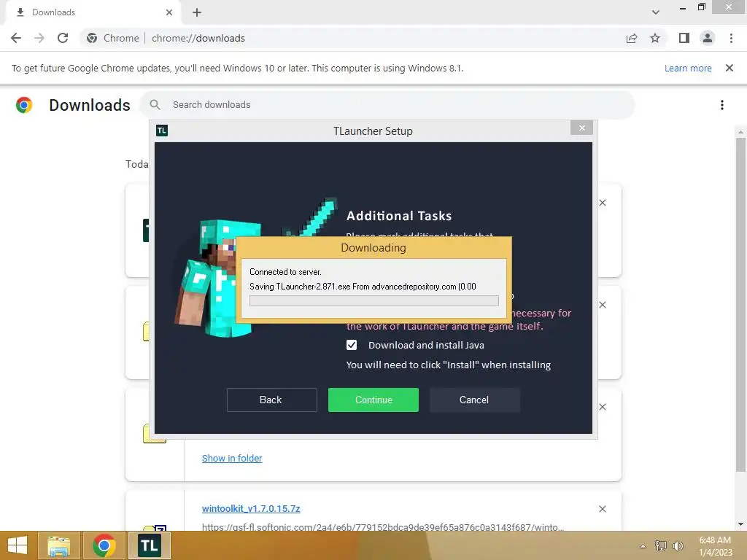747x560 pixels.
Task: Switch to TLauncher taskbar icon
Action: pyautogui.click(x=149, y=545)
